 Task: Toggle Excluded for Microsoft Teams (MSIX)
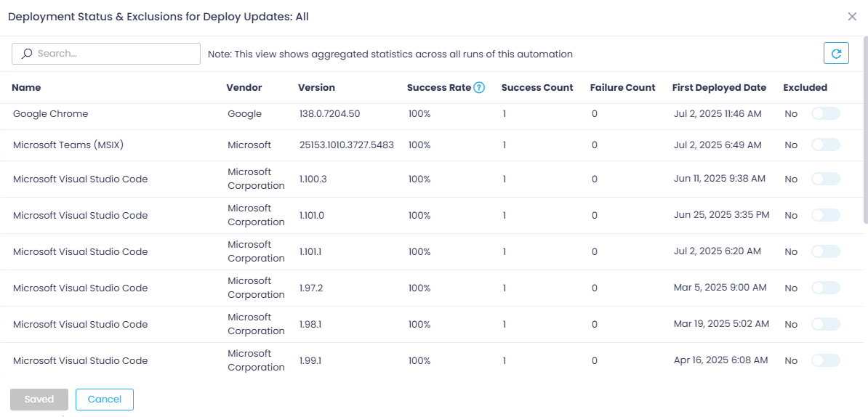(x=825, y=145)
